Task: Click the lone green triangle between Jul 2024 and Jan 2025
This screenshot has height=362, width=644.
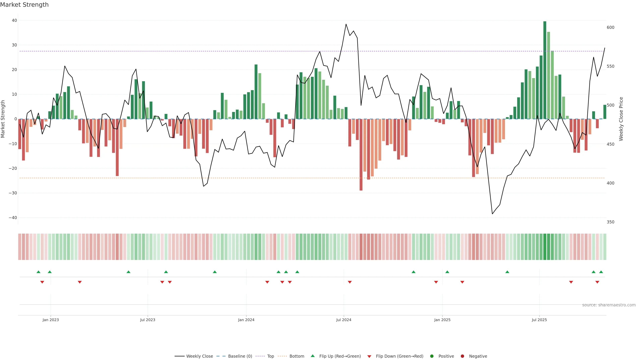Action: point(414,272)
